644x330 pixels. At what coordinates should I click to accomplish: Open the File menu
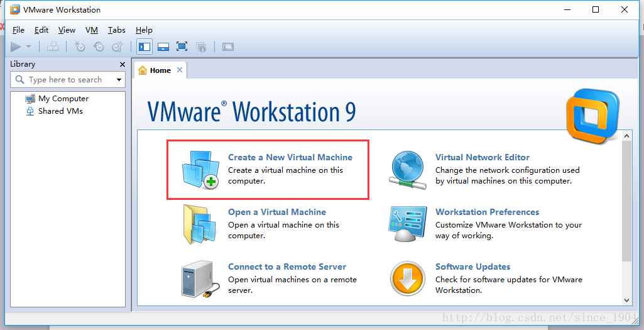[x=18, y=30]
